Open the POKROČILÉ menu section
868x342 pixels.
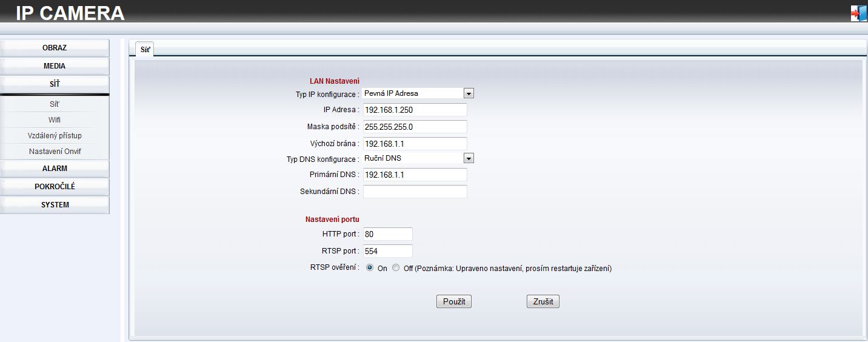click(x=55, y=187)
